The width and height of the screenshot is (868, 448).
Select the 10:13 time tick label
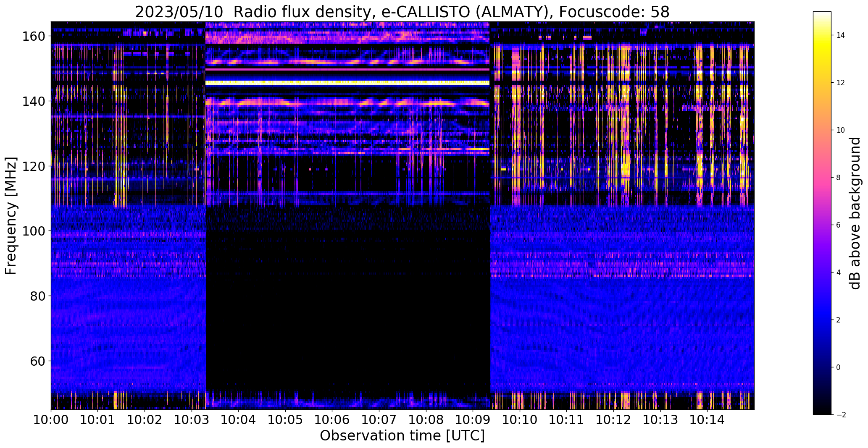660,419
